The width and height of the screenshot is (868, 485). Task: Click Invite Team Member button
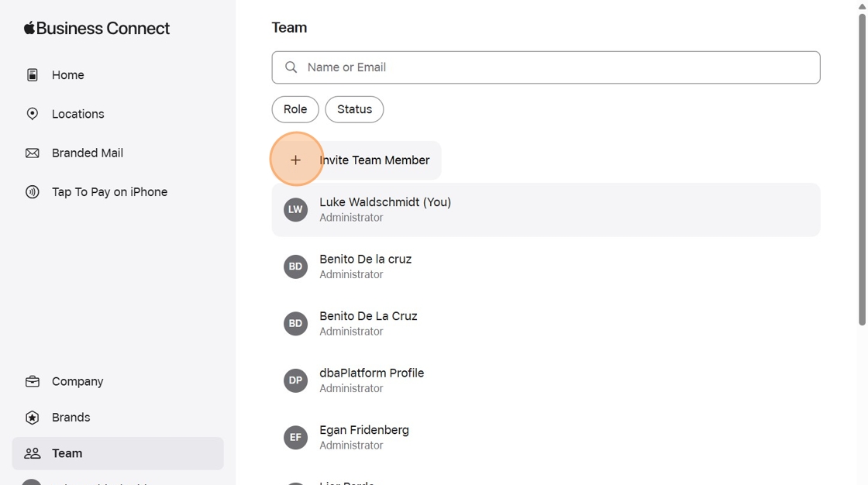click(356, 160)
